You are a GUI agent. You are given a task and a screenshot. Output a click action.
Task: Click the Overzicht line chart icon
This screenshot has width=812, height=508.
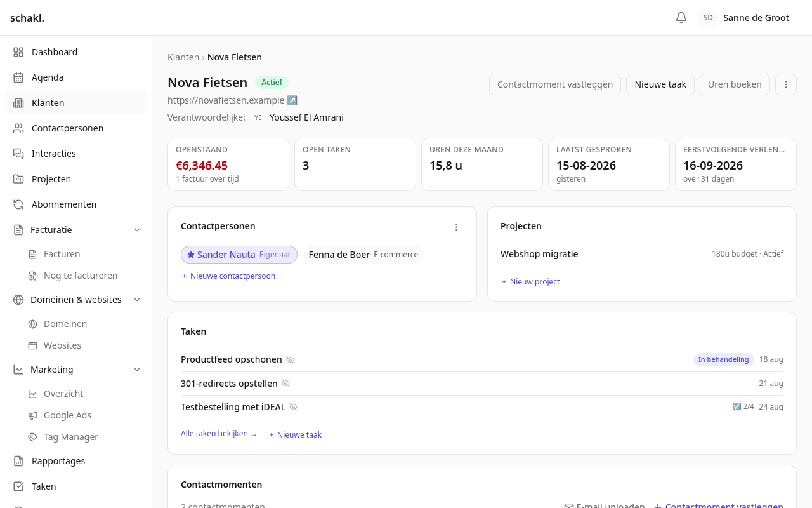32,394
